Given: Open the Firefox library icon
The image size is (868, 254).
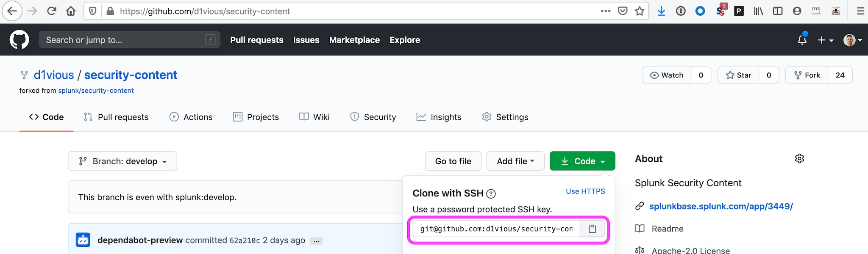Looking at the screenshot, I should click(x=758, y=11).
